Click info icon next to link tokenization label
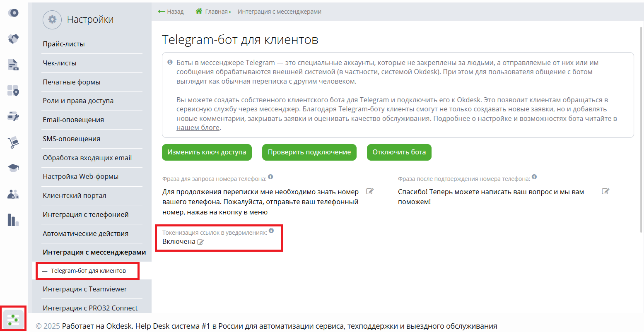The image size is (644, 332). click(271, 231)
